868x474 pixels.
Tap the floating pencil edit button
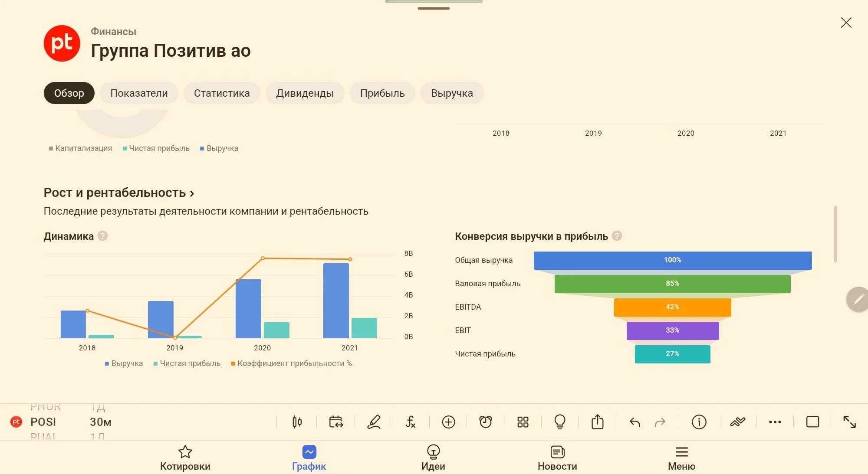click(858, 299)
